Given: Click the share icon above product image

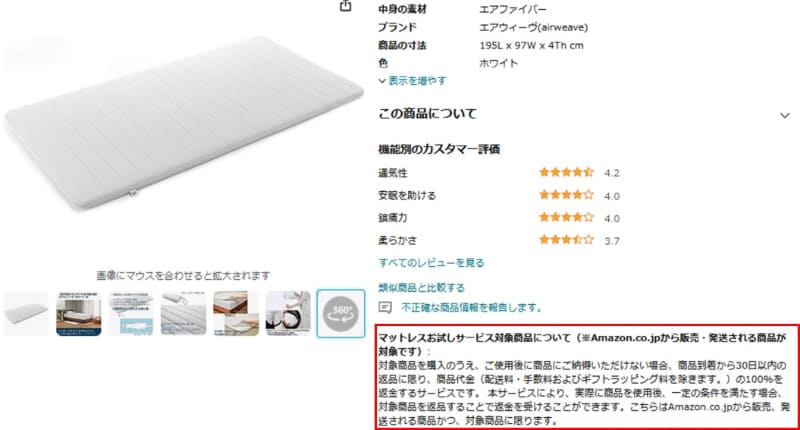Looking at the screenshot, I should [x=345, y=6].
